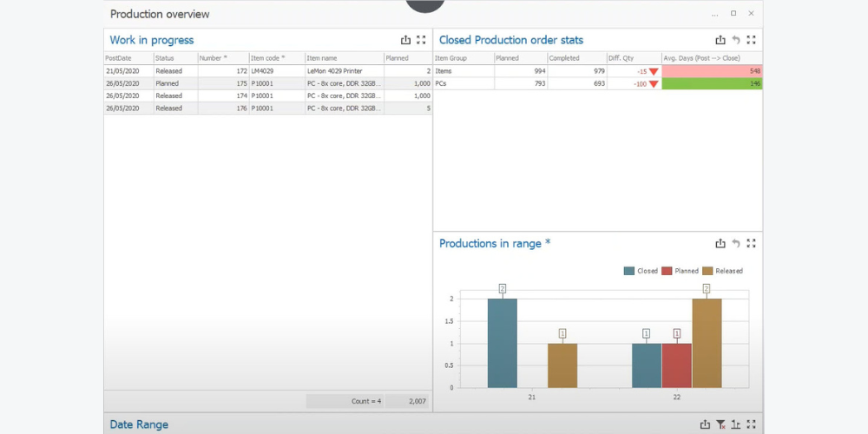Select the row with order number 174
This screenshot has width=868, height=434.
268,95
